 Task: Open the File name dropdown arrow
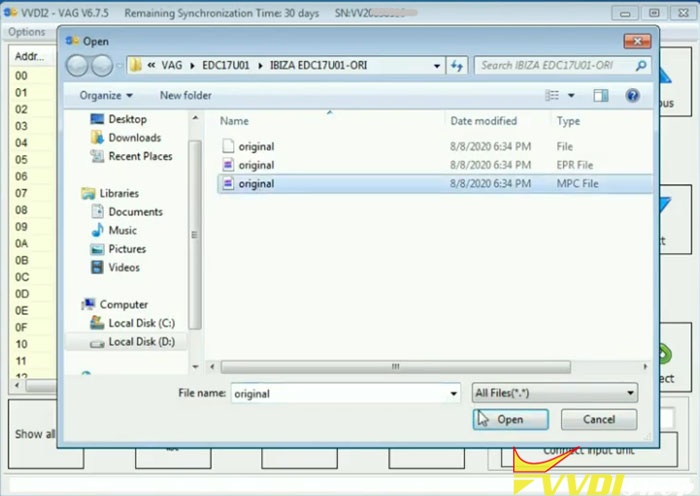pos(453,393)
